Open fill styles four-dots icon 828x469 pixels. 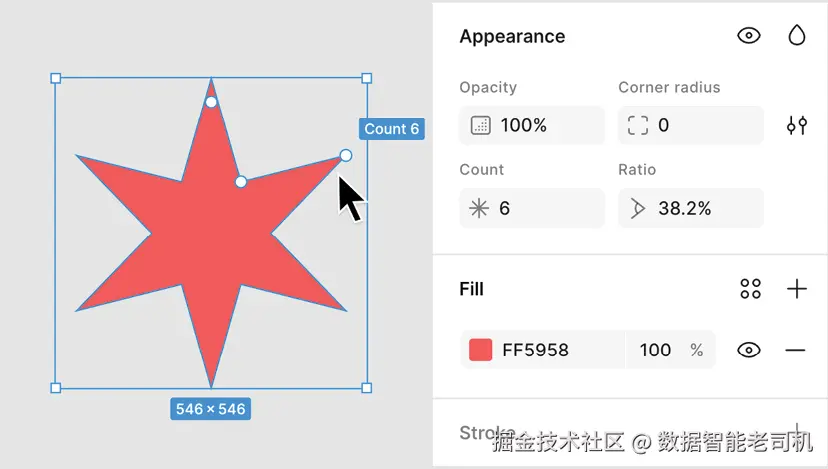pyautogui.click(x=750, y=289)
